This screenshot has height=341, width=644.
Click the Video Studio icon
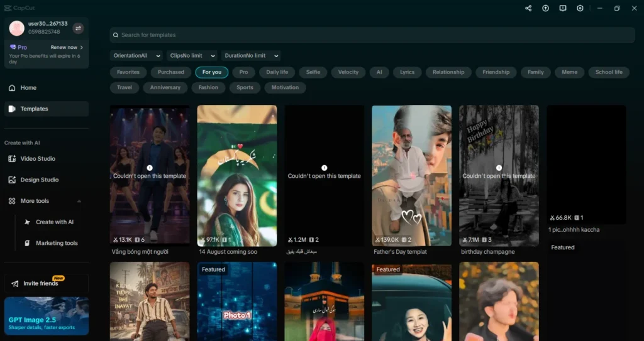coord(12,159)
